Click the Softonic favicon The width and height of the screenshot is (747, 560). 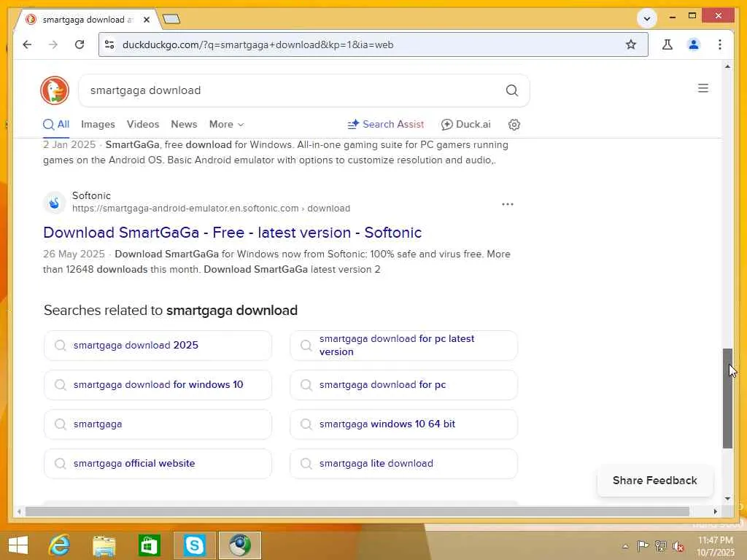pyautogui.click(x=55, y=203)
